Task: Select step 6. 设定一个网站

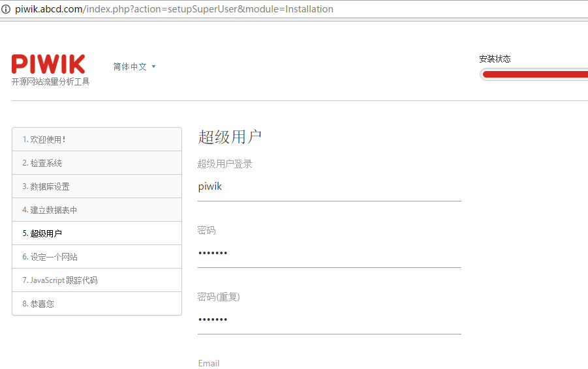Action: (x=97, y=257)
